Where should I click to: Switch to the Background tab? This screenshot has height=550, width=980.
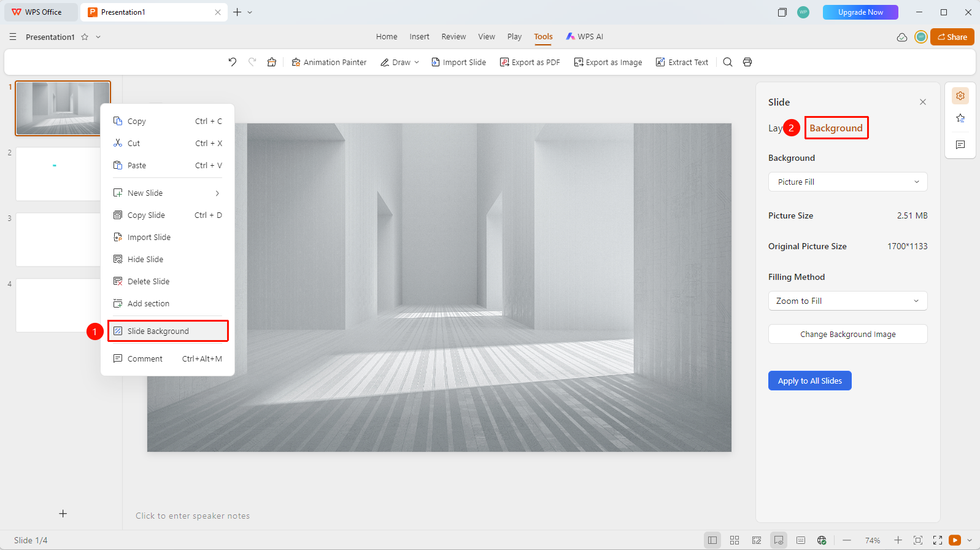[x=836, y=128]
